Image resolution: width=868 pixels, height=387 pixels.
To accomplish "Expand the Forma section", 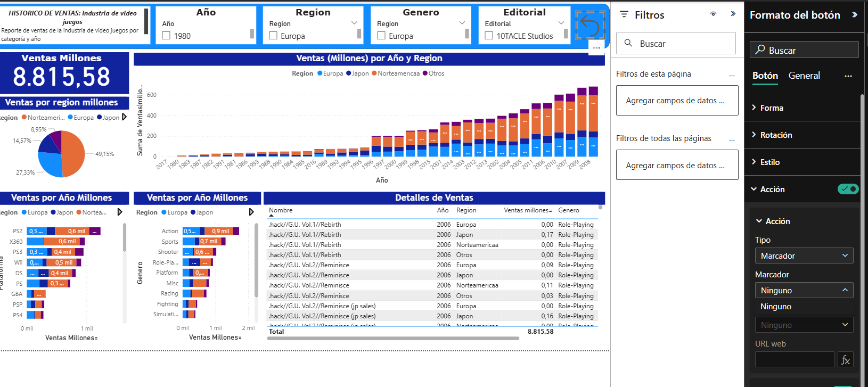I will point(772,108).
